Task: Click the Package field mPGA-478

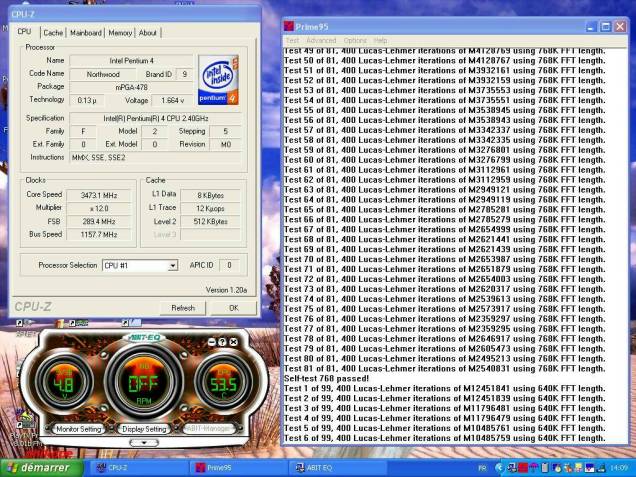Action: point(131,87)
